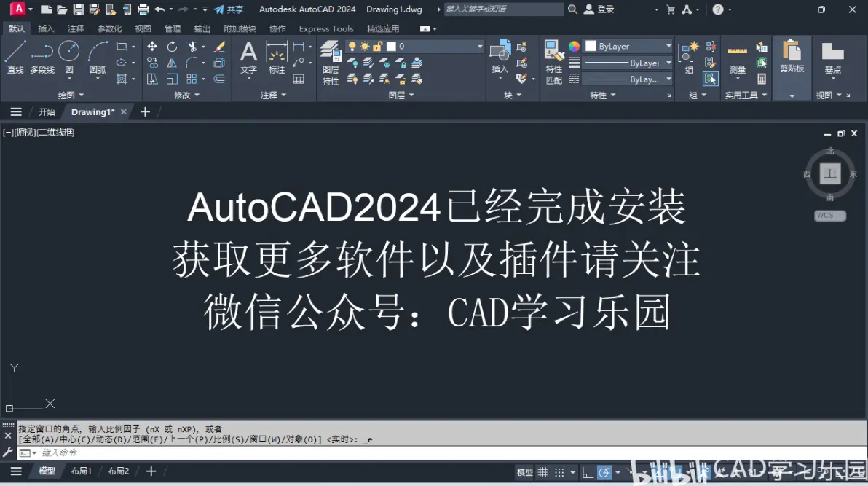Screen dimensions: 868x486
Task: Click Match Properties (特性匹配) icon
Action: coord(553,62)
